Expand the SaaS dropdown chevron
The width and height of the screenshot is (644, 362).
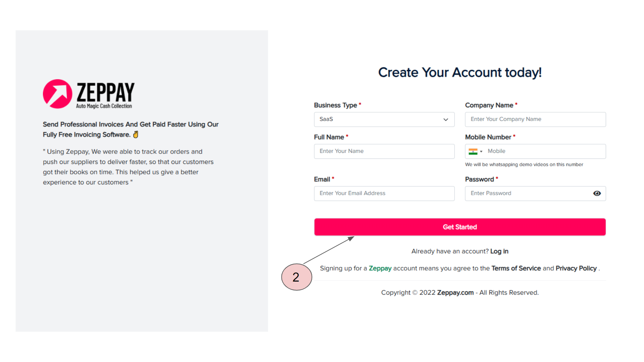tap(445, 120)
